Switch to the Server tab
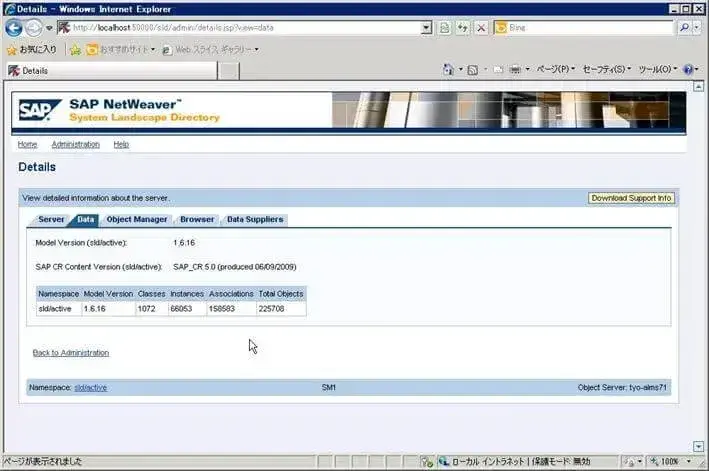The width and height of the screenshot is (709, 471). [51, 219]
